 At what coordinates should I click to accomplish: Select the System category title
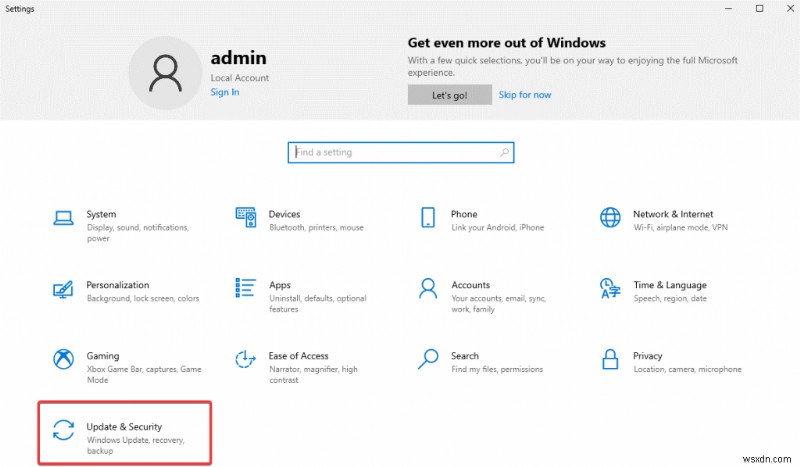(x=101, y=214)
